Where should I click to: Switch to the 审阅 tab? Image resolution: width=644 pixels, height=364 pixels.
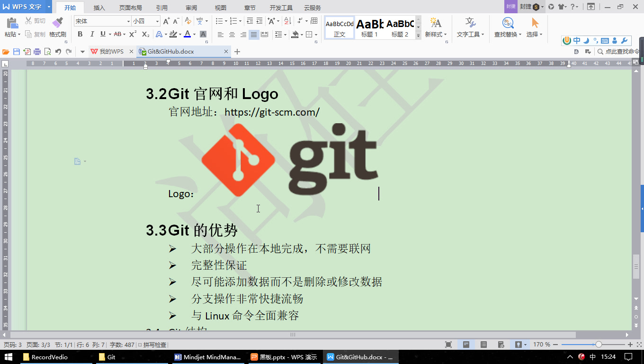[x=191, y=8]
